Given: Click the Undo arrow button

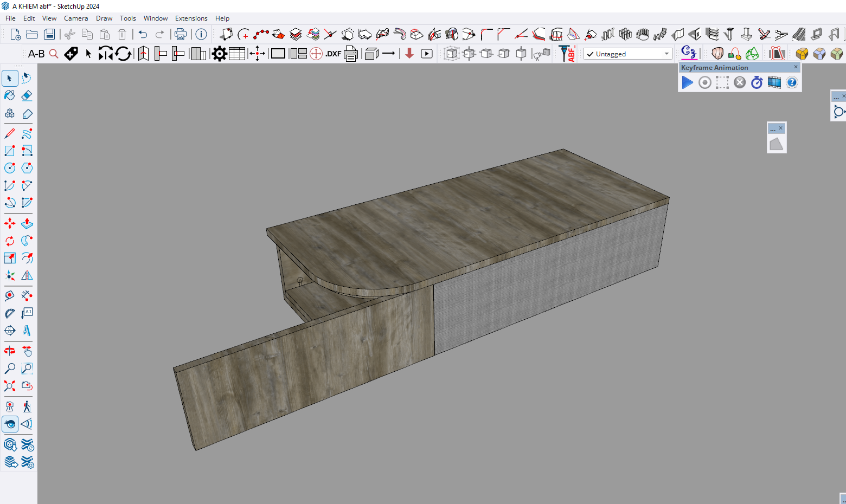Looking at the screenshot, I should pos(143,34).
